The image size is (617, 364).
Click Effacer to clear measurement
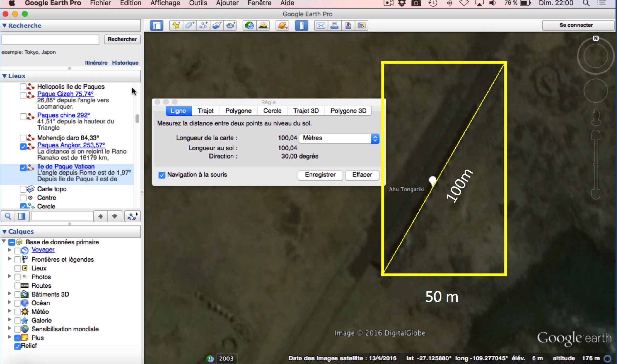click(x=362, y=175)
